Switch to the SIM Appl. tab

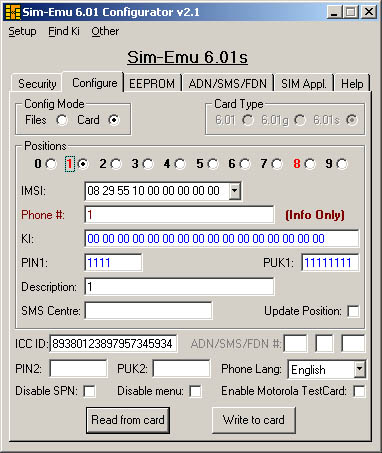(x=303, y=83)
